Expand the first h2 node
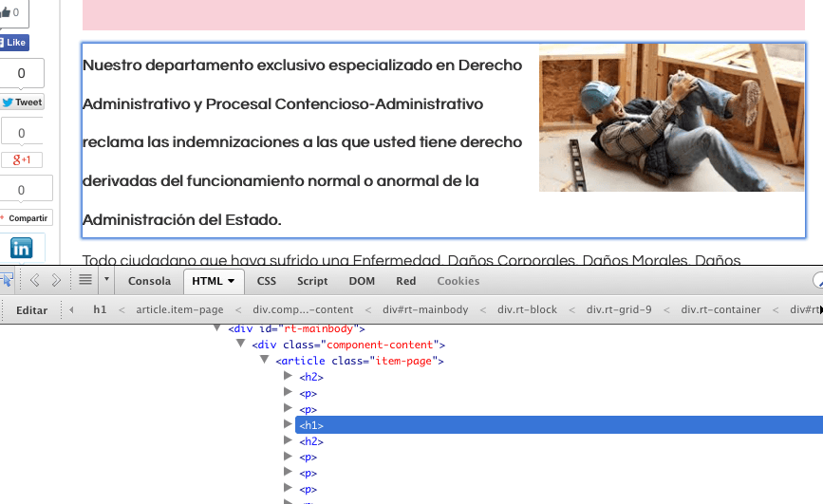The width and height of the screenshot is (823, 504). pyautogui.click(x=288, y=375)
